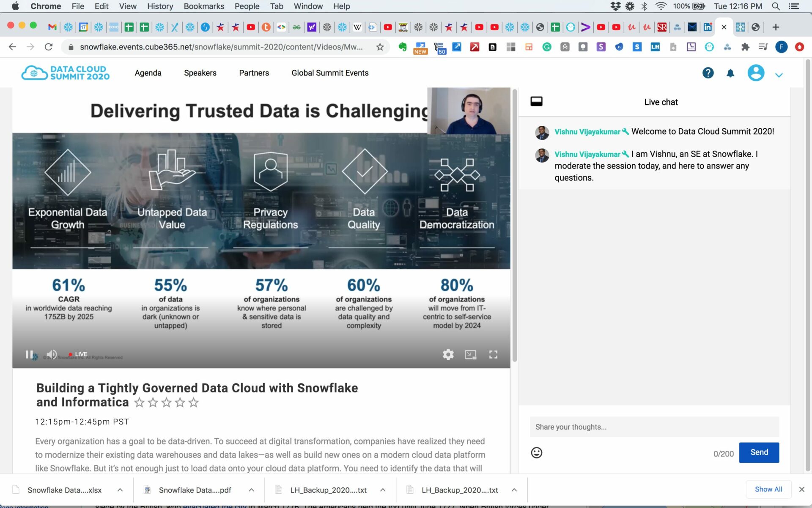
Task: Pause the live video
Action: (29, 354)
